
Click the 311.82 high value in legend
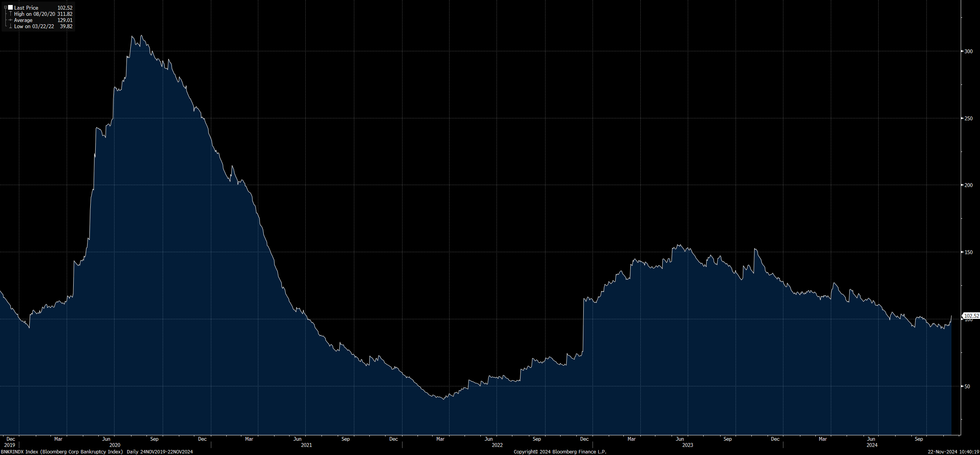[x=66, y=14]
